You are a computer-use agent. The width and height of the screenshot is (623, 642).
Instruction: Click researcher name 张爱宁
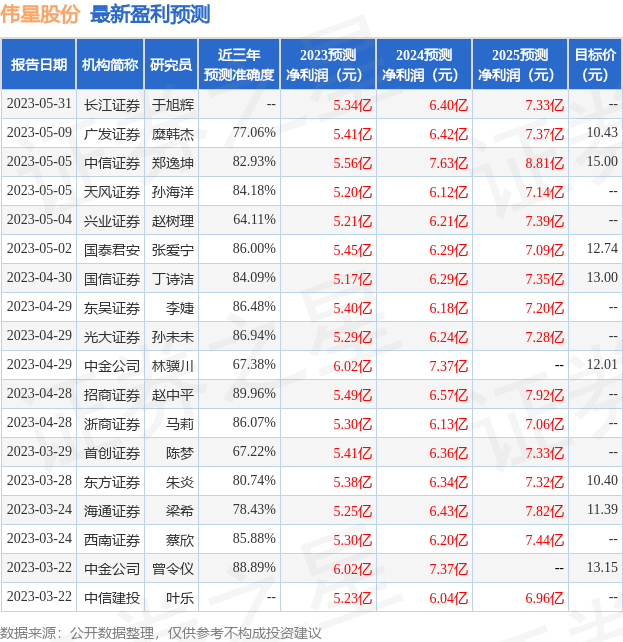point(172,251)
